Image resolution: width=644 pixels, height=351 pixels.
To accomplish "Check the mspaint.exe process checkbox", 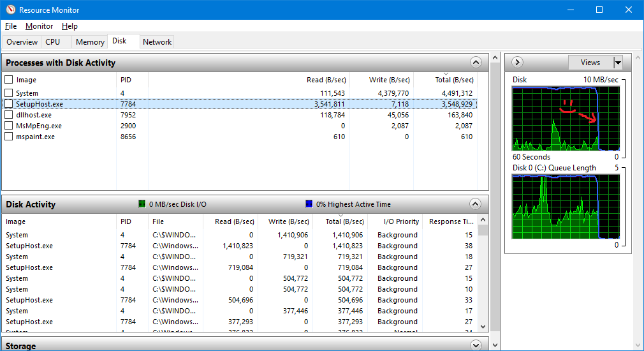I will (x=9, y=137).
